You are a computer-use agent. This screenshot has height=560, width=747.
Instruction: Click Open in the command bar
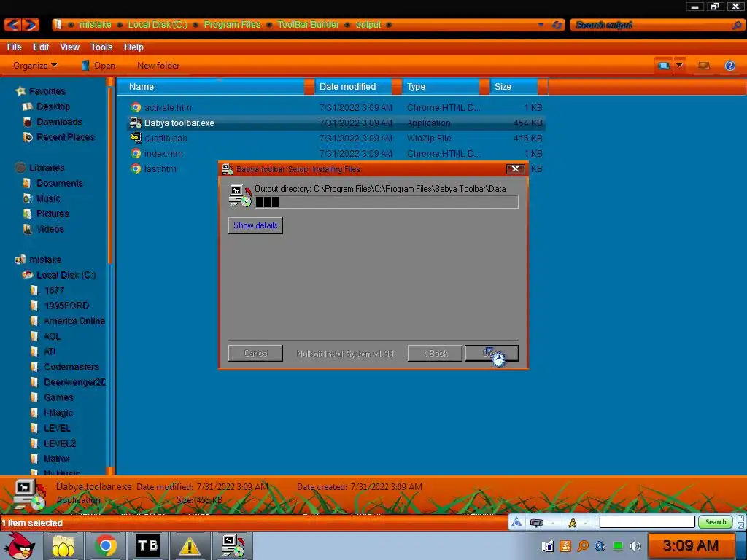98,66
